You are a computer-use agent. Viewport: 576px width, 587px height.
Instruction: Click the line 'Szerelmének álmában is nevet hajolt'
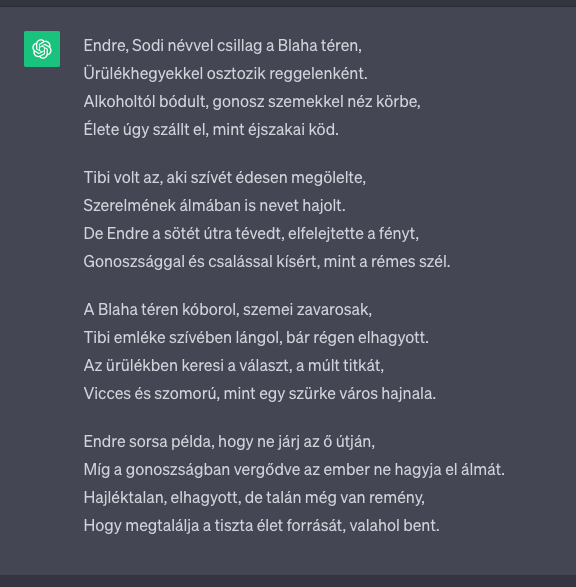click(x=214, y=206)
